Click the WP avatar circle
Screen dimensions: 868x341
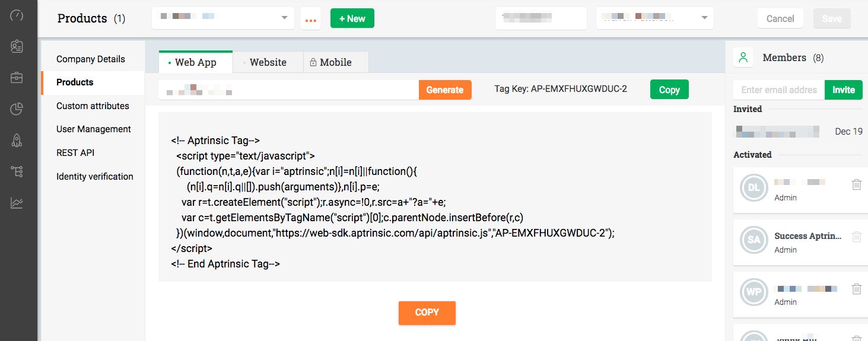click(753, 292)
